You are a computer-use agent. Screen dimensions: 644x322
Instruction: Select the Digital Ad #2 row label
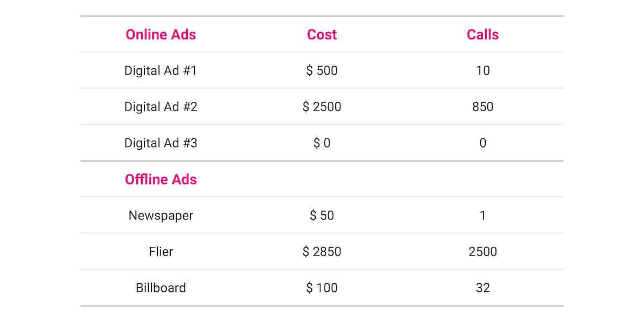point(160,107)
